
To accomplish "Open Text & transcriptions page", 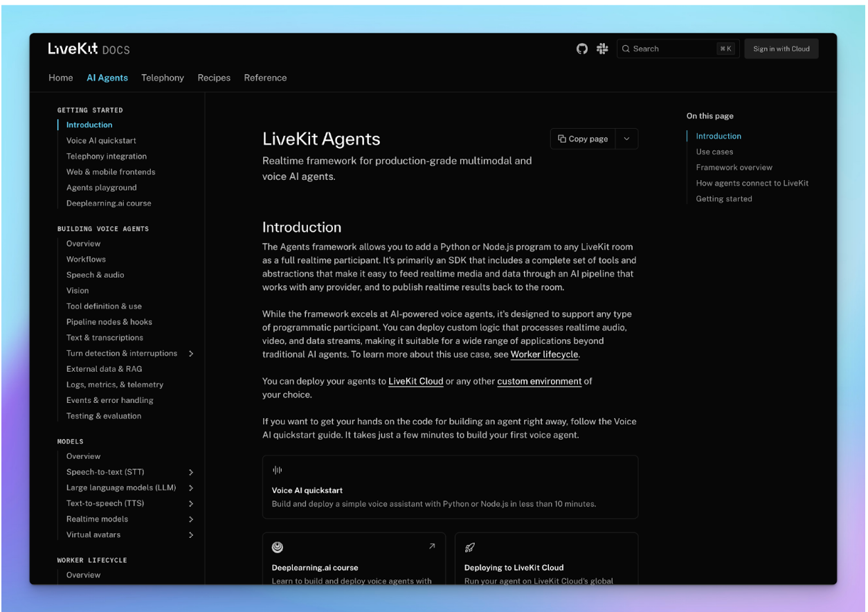I will pos(105,338).
